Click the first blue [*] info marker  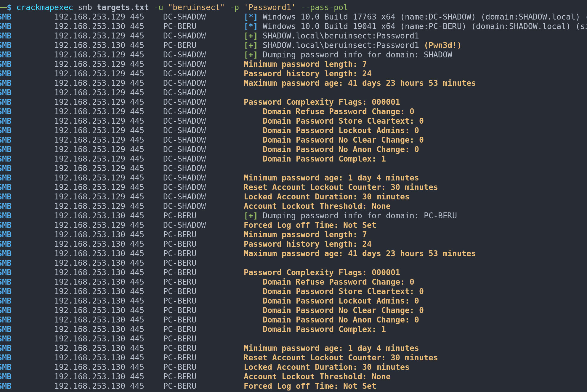click(x=251, y=17)
